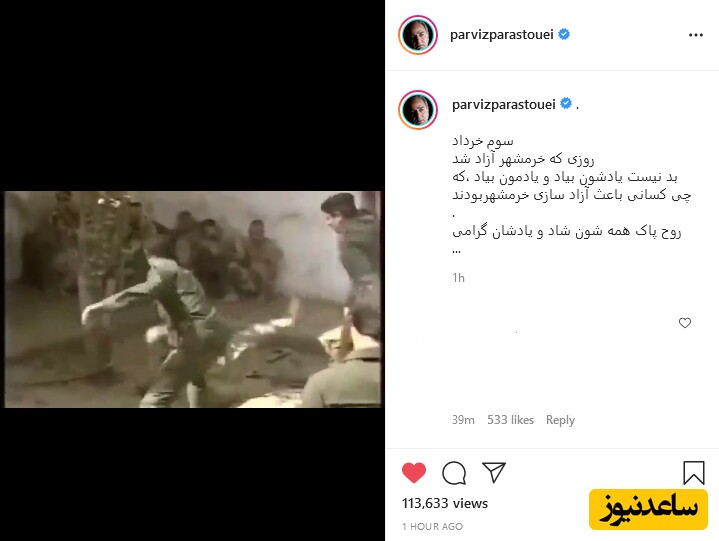Play the soldiers video
Image resolution: width=719 pixels, height=541 pixels.
tap(193, 299)
